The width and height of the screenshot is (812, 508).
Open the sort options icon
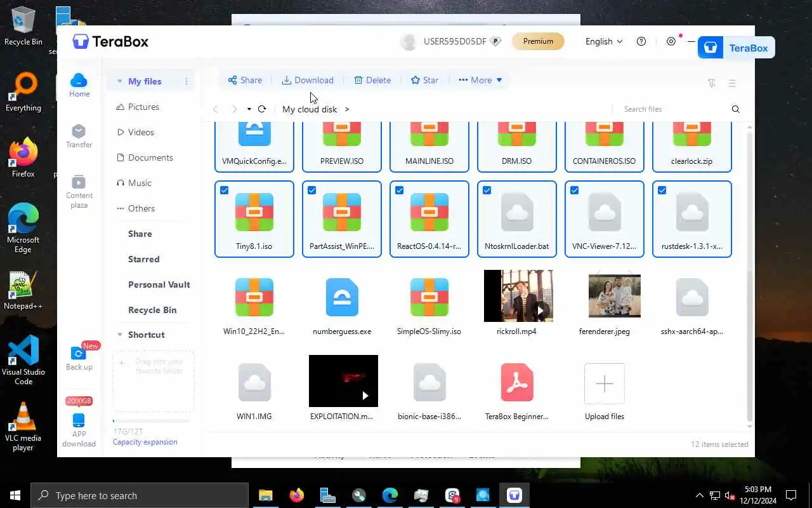pyautogui.click(x=712, y=83)
